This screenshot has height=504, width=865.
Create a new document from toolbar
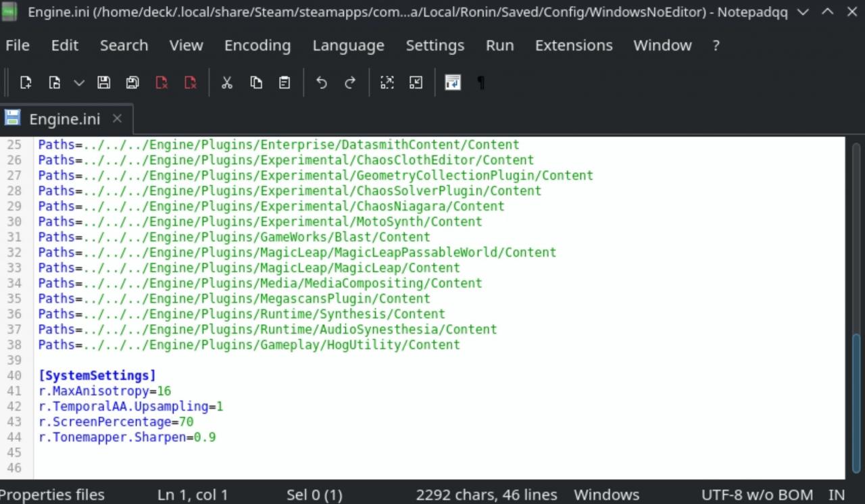pyautogui.click(x=26, y=82)
